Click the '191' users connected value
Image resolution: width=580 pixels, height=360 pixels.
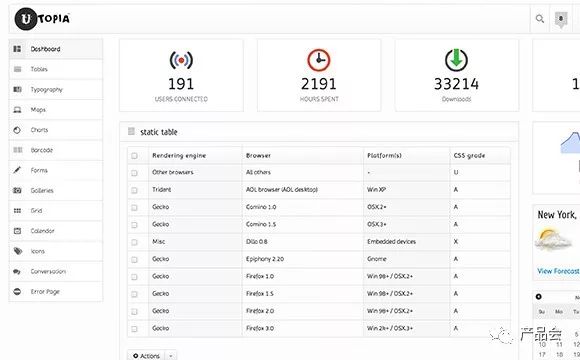[181, 84]
